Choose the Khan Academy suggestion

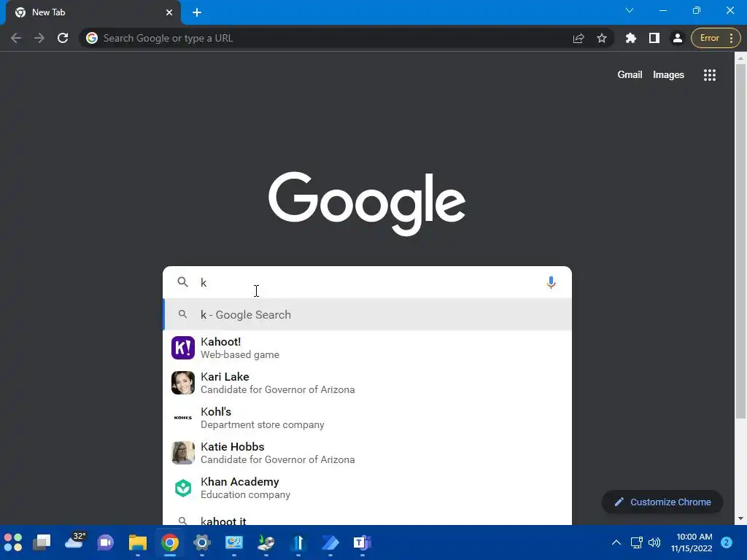pyautogui.click(x=368, y=488)
